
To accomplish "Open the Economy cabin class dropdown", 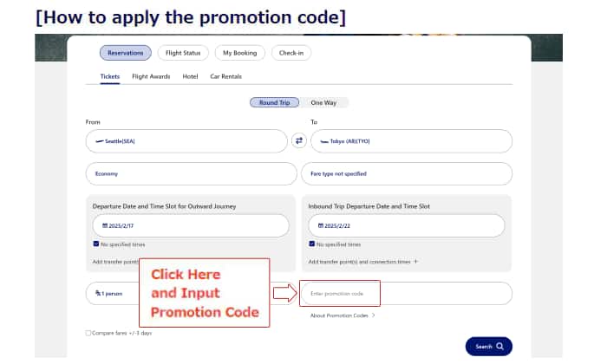I will [x=190, y=173].
